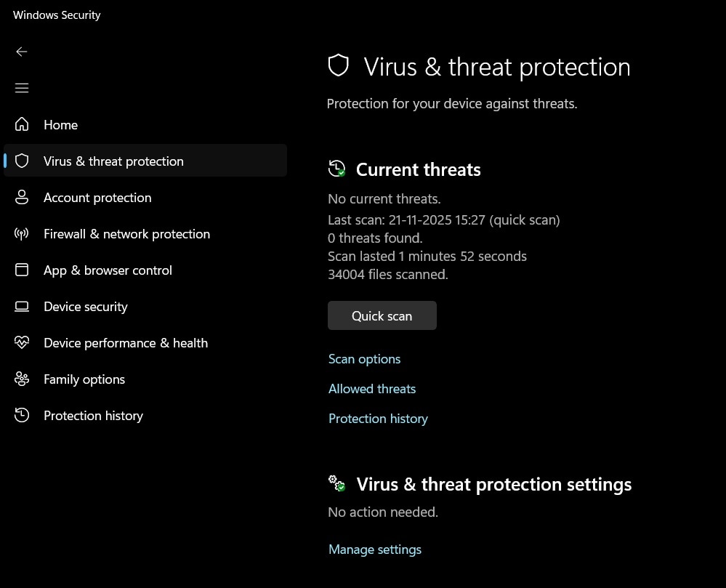
Task: Click the back arrow
Action: [22, 52]
